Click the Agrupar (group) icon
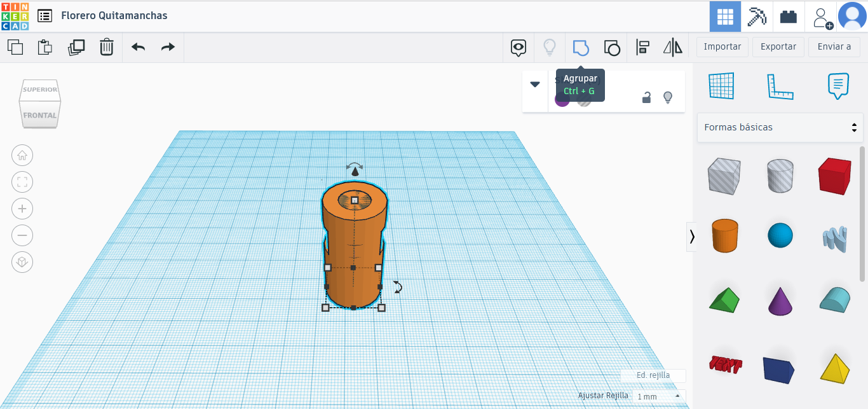The height and width of the screenshot is (409, 868). pos(581,47)
